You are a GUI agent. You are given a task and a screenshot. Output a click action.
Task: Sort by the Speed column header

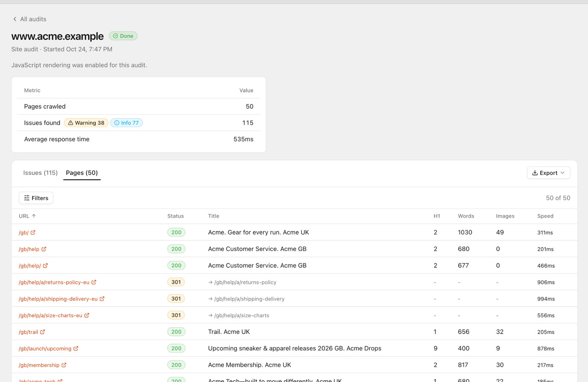(545, 216)
